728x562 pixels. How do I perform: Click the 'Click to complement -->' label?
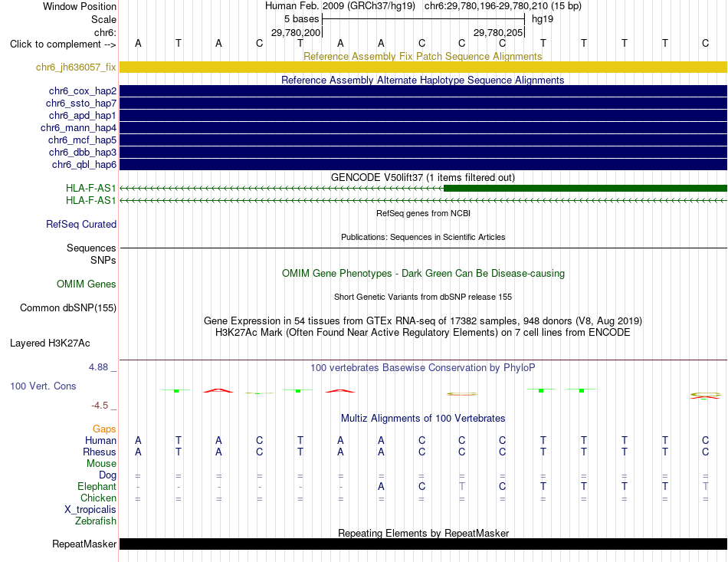63,44
